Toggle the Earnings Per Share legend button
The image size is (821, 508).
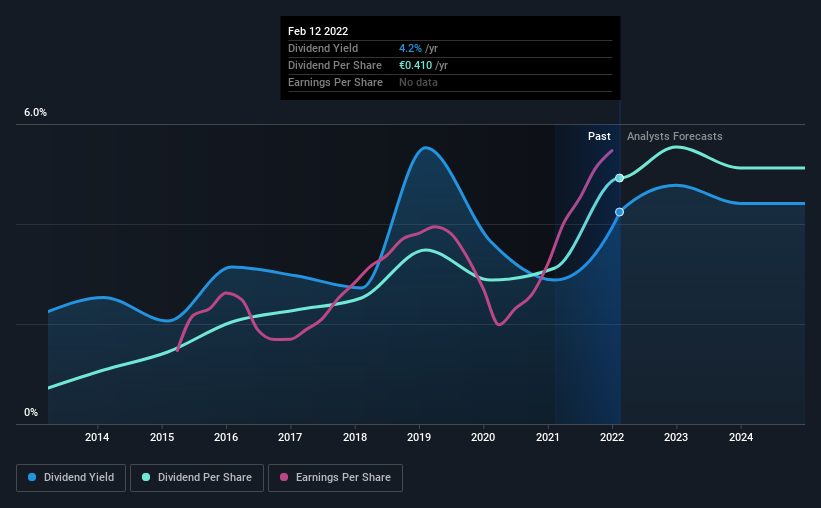tap(335, 478)
